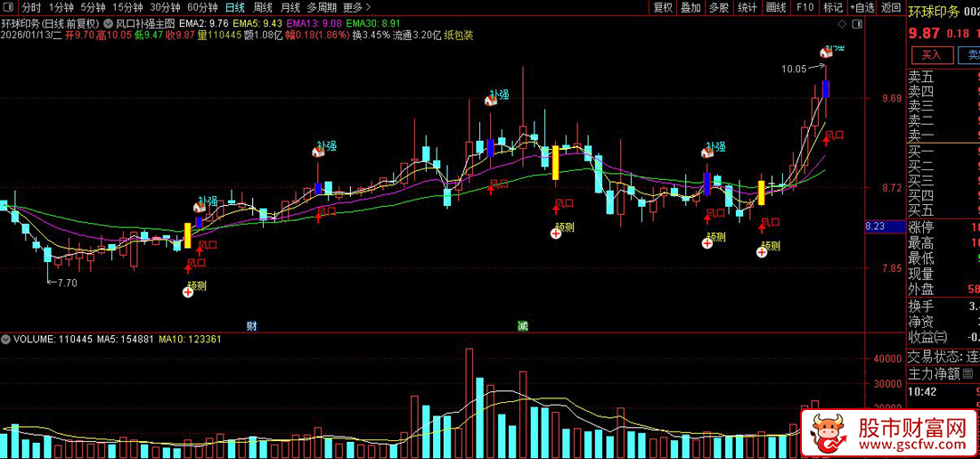Add stock via +自选 button
This screenshot has height=459, width=980.
coord(862,7)
